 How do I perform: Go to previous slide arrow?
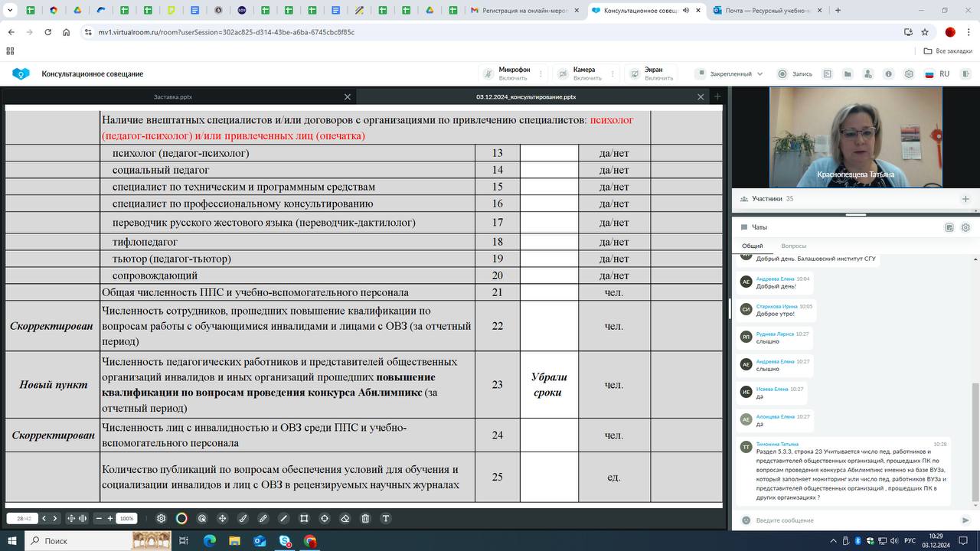click(44, 518)
